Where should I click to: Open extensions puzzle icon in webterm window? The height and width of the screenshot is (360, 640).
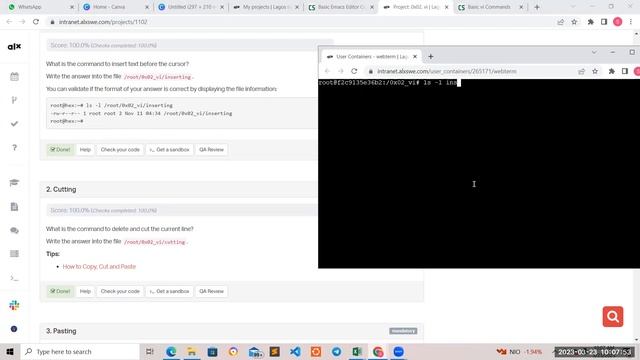coord(611,71)
